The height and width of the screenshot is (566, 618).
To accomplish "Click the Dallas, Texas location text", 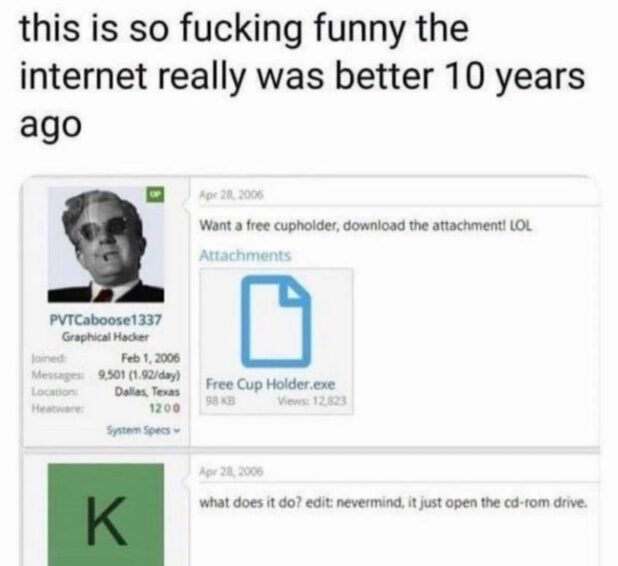I will pyautogui.click(x=147, y=392).
